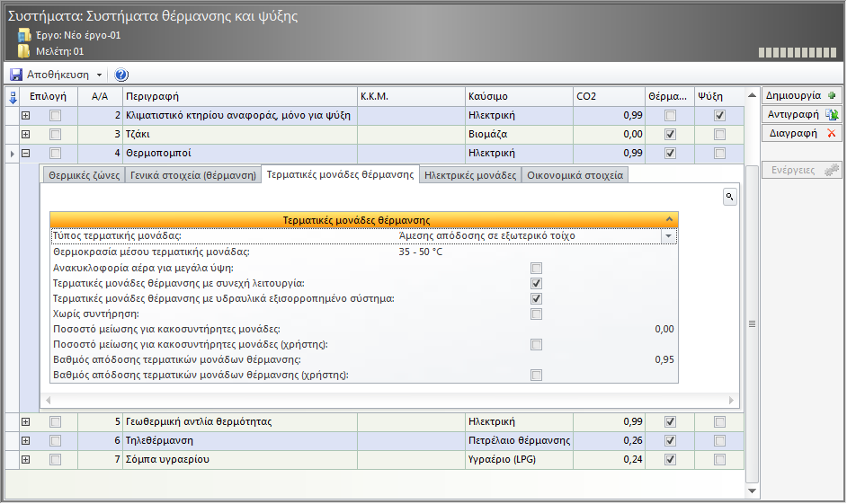Image resolution: width=847 pixels, height=504 pixels.
Task: Click Ενέργειες button
Action: click(802, 170)
